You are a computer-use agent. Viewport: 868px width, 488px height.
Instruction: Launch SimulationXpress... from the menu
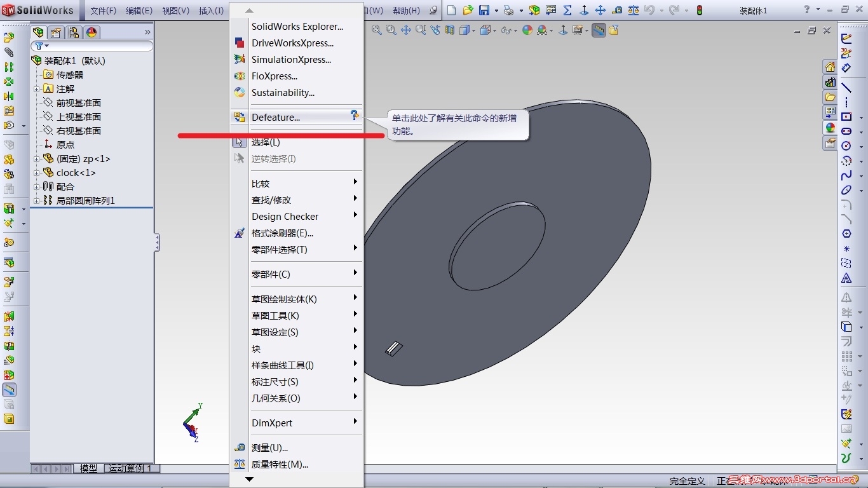click(x=297, y=60)
